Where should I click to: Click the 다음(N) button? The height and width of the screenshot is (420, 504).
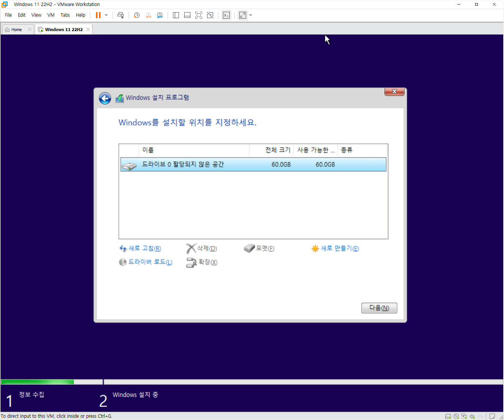point(379,308)
